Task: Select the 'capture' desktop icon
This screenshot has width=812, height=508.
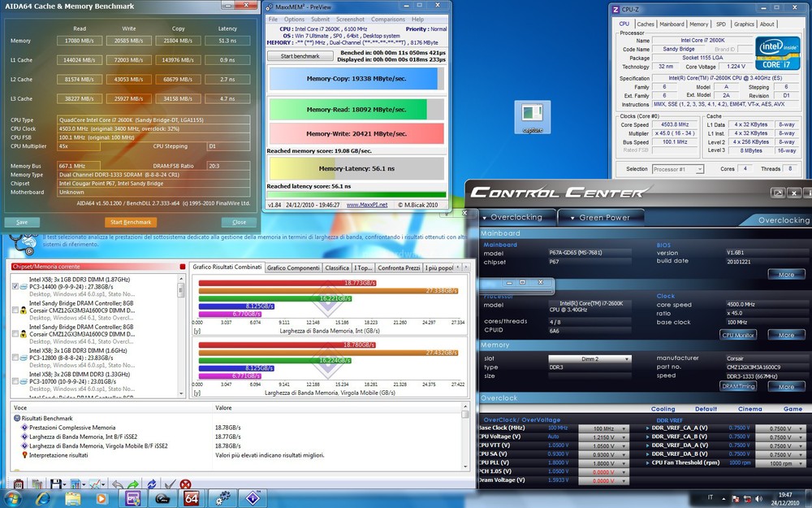Action: pos(533,118)
